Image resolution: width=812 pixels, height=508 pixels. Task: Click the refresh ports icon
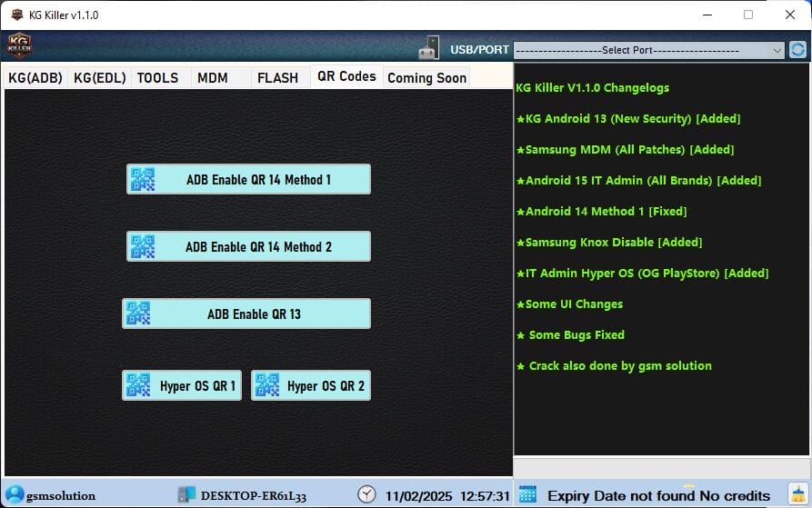797,49
